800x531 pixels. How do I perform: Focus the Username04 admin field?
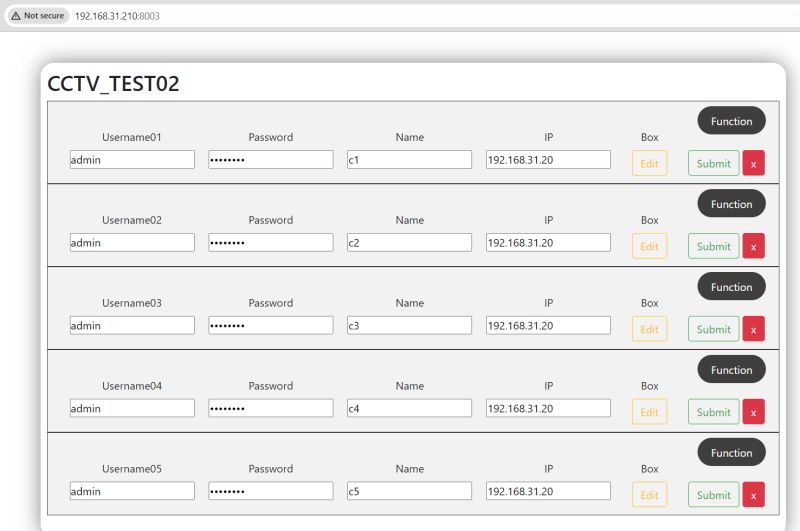[x=132, y=408]
